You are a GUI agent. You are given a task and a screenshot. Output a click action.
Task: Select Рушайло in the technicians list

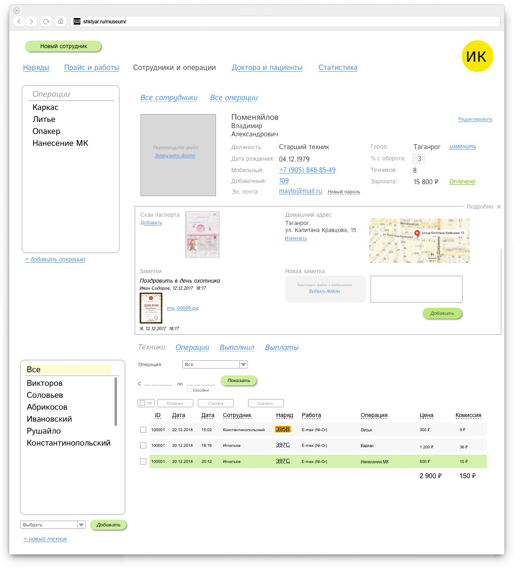tap(44, 431)
